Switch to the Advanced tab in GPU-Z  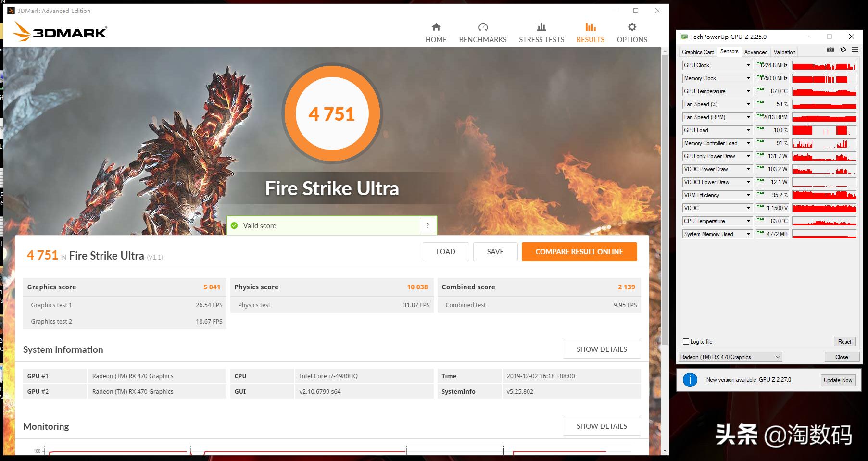(x=756, y=52)
